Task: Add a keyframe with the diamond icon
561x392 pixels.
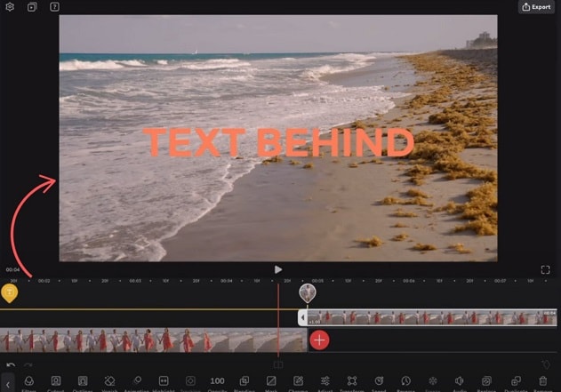Action: coord(546,364)
